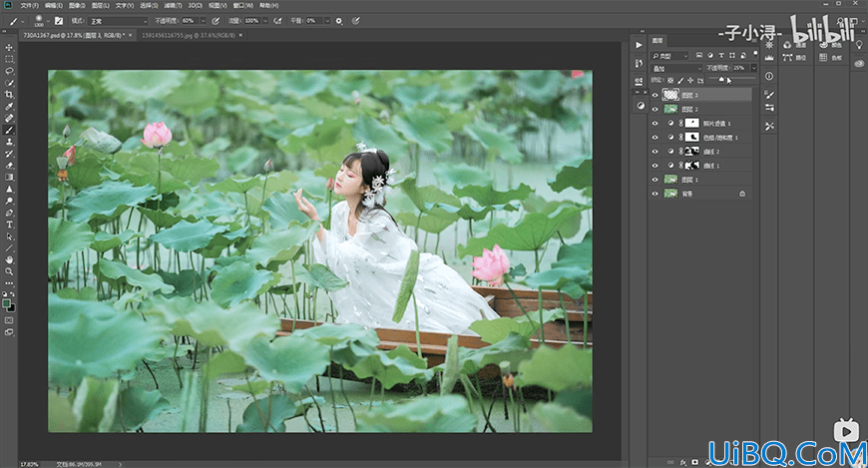This screenshot has width=868, height=468.
Task: Open the brush preset picker arrow
Action: pyautogui.click(x=48, y=21)
